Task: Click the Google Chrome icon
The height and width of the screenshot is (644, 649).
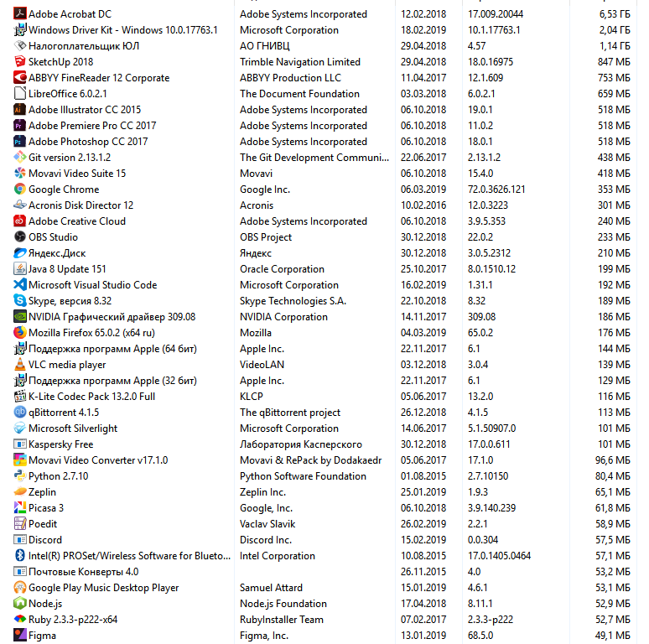Action: coord(20,190)
